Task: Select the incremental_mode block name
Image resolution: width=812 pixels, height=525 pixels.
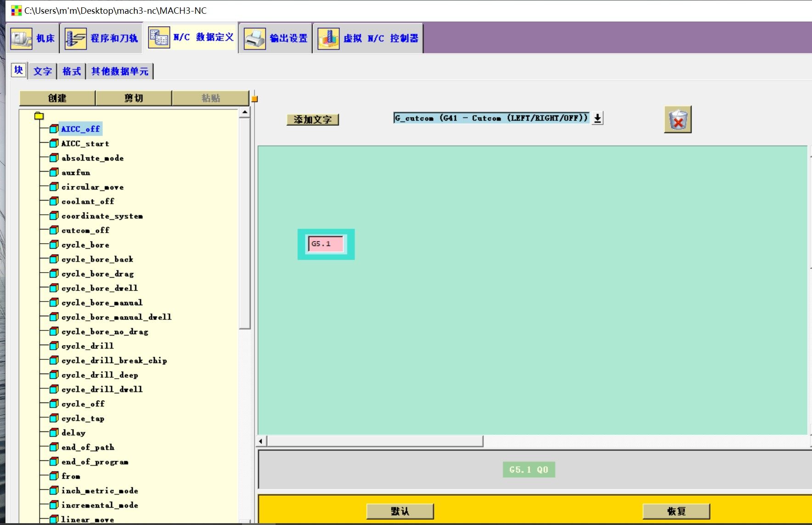Action: [100, 505]
